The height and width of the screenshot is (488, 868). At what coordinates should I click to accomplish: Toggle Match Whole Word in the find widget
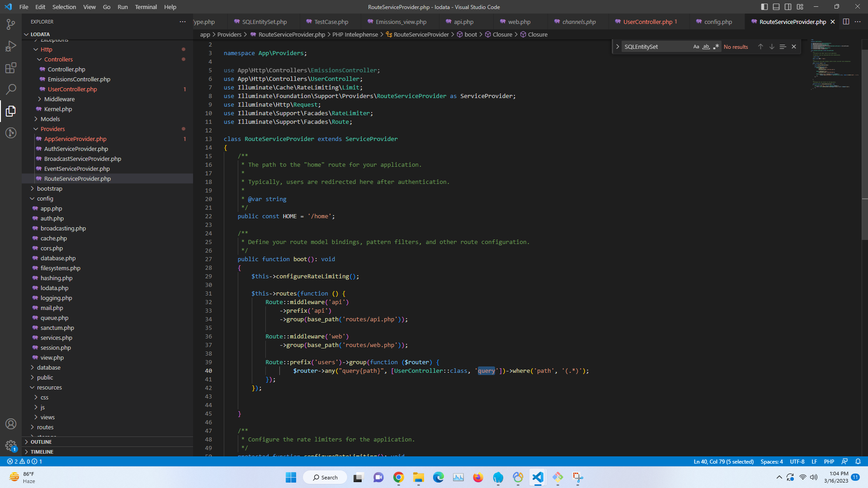point(706,47)
